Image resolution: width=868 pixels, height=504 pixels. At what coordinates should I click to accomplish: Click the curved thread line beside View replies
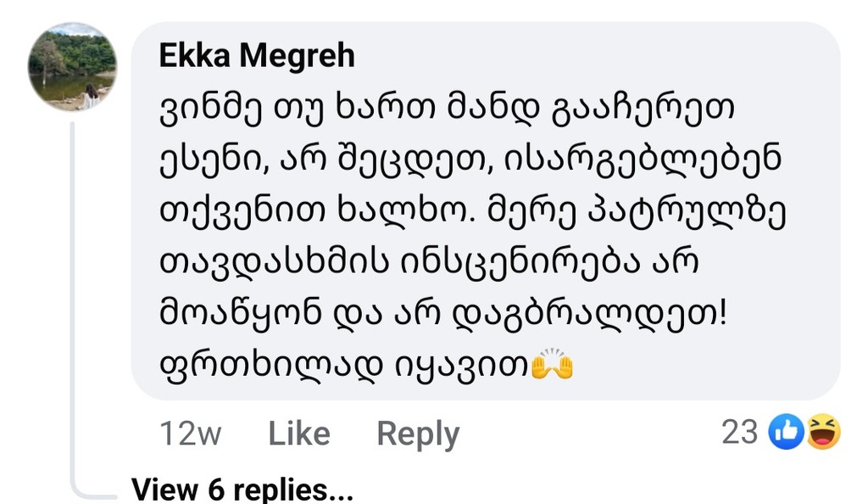coord(89,490)
